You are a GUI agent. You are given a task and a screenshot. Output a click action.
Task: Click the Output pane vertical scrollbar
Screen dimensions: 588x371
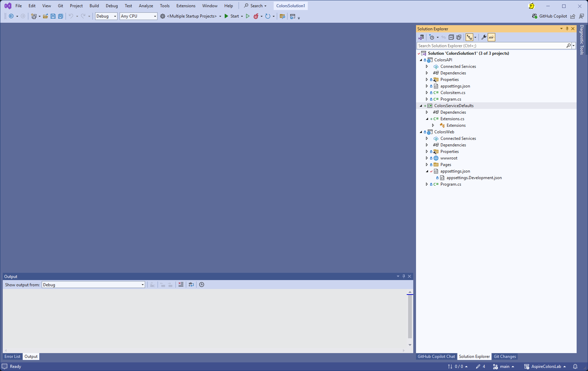[410, 317]
